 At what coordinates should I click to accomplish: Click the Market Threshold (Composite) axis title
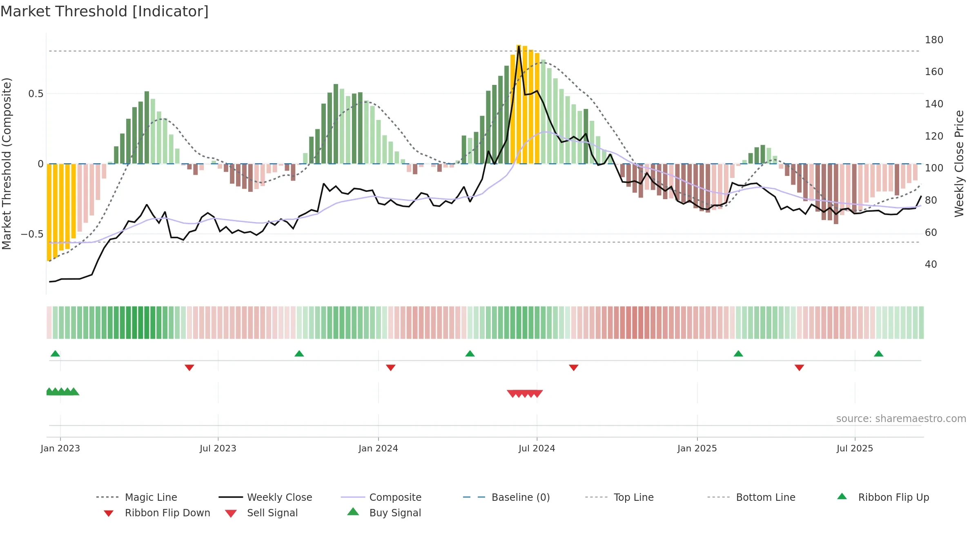pos(7,164)
